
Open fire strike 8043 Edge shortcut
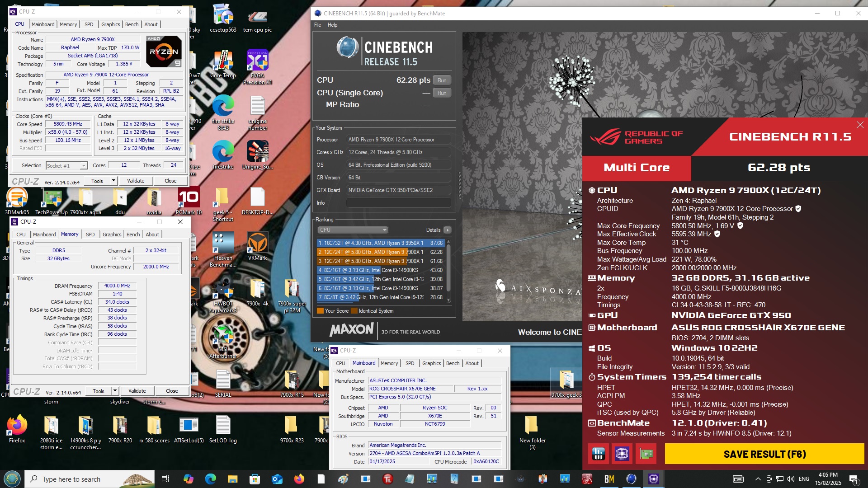point(223,113)
